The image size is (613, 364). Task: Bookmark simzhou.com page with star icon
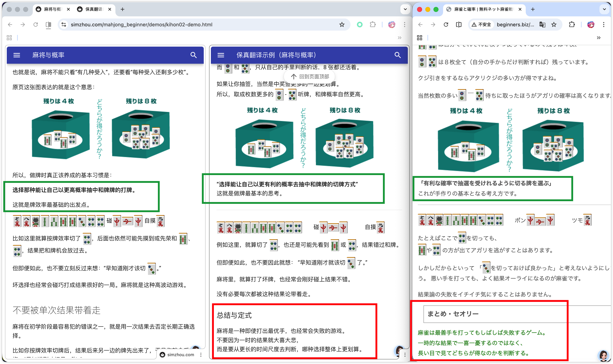[x=342, y=25]
